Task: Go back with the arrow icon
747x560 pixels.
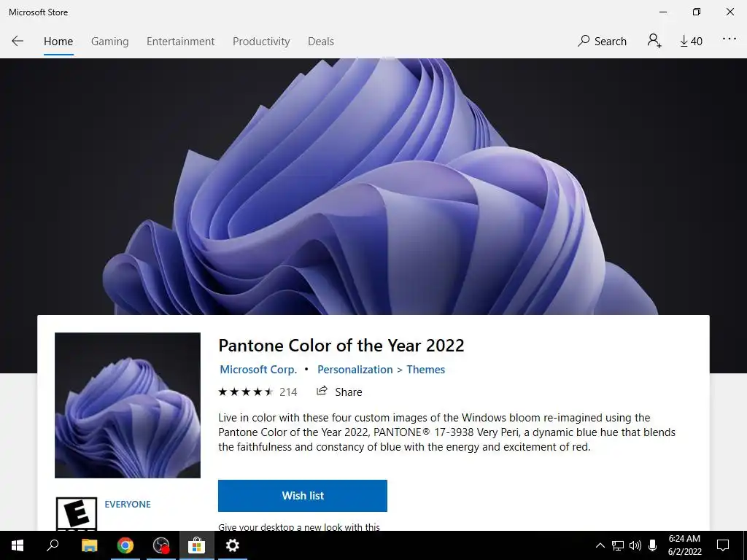Action: coord(18,41)
